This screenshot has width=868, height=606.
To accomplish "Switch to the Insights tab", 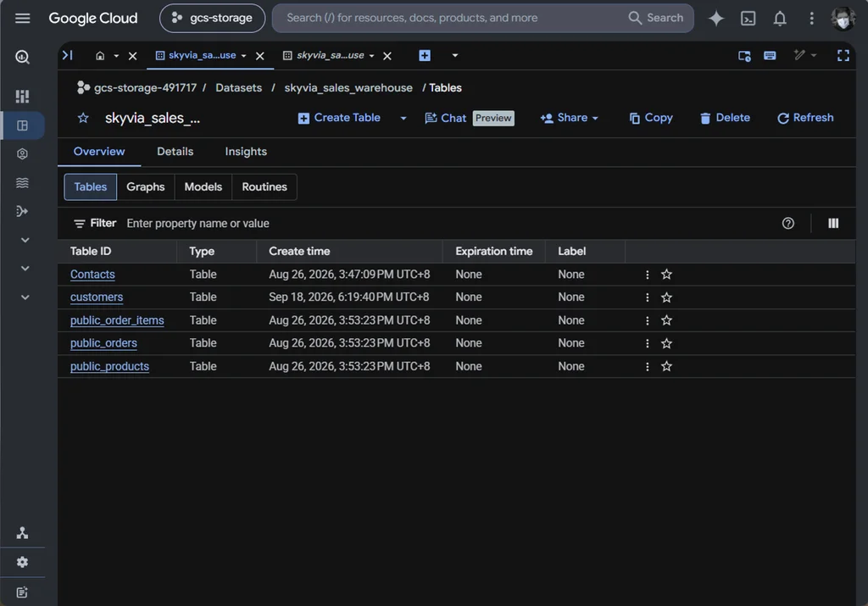I will point(246,152).
